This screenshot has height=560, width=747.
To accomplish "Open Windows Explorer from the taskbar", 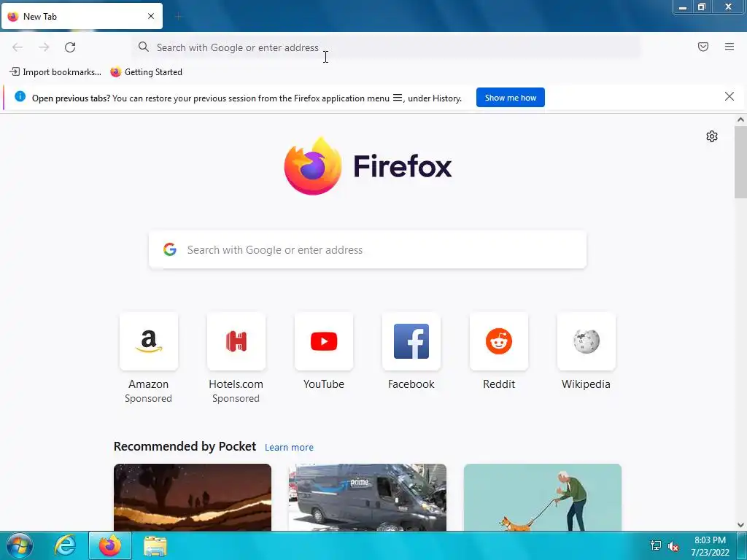I will coord(155,545).
